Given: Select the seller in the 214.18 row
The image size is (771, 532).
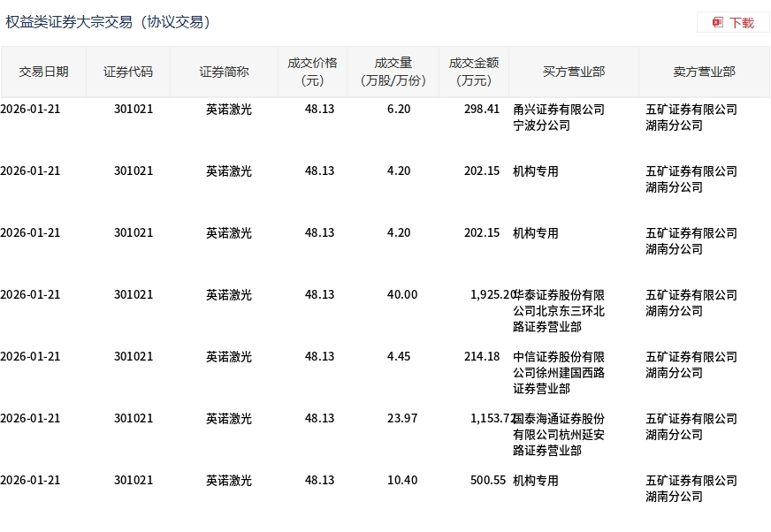Looking at the screenshot, I should pyautogui.click(x=691, y=364).
